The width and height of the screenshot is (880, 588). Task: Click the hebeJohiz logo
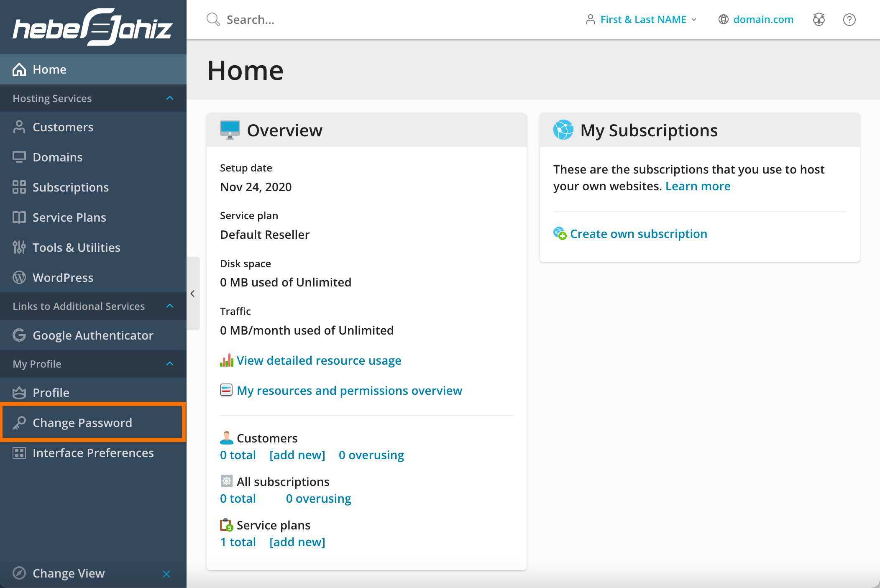click(93, 27)
